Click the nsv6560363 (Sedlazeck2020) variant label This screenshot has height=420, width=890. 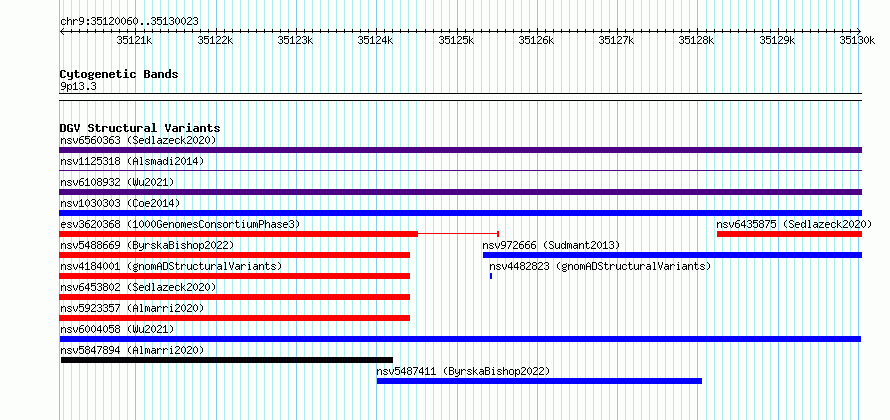coord(138,140)
